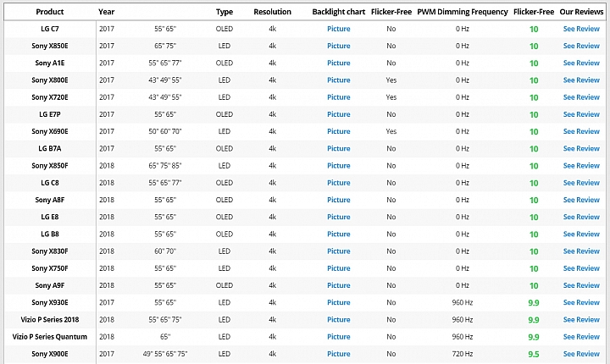Open See Review for Sony A9F

click(x=581, y=285)
